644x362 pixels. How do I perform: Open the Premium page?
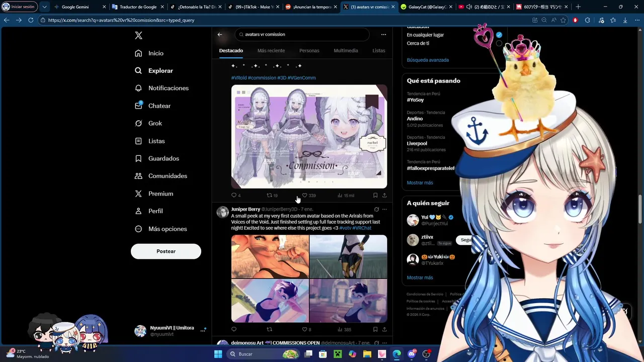pyautogui.click(x=153, y=194)
